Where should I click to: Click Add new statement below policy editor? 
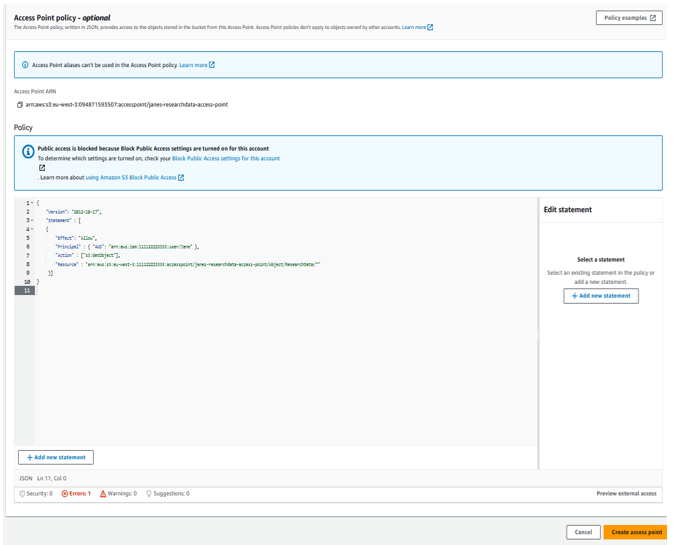pyautogui.click(x=56, y=457)
